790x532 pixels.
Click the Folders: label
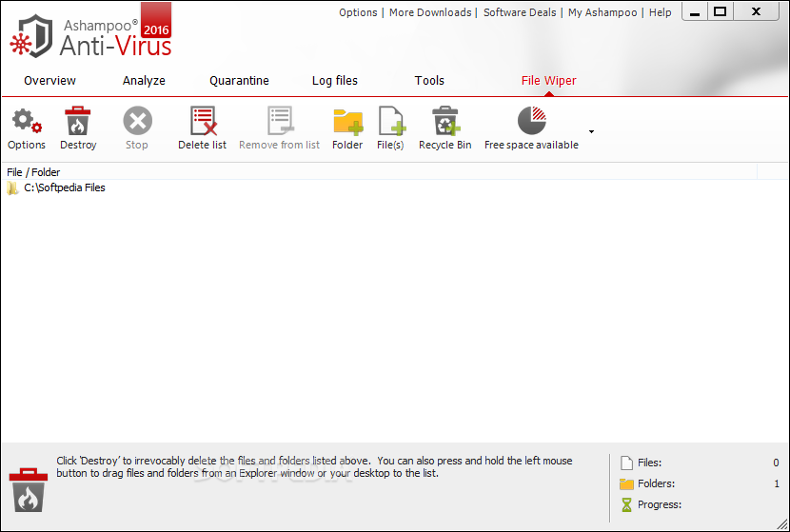click(x=656, y=483)
